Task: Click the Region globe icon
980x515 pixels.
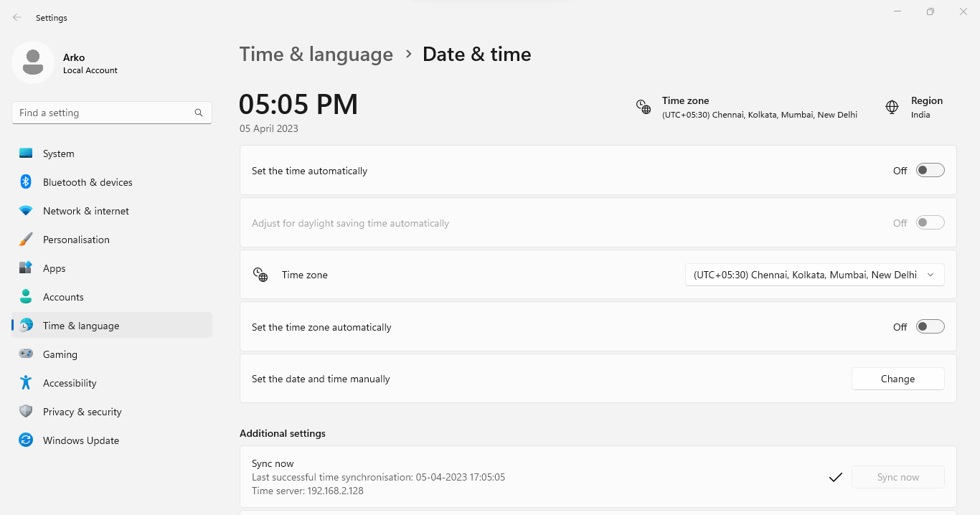Action: coord(892,107)
